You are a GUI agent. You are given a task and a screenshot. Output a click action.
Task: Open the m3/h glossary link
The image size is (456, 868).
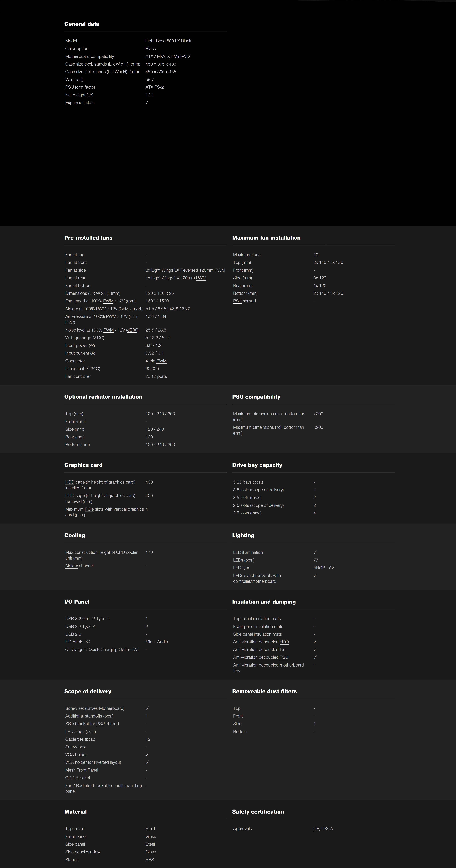tap(137, 309)
